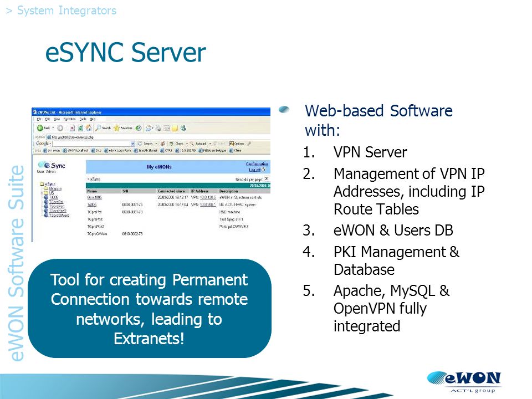Viewport: 532px width, 399px height.
Task: Open the View menu in Internet Explorer
Action: coord(57,119)
